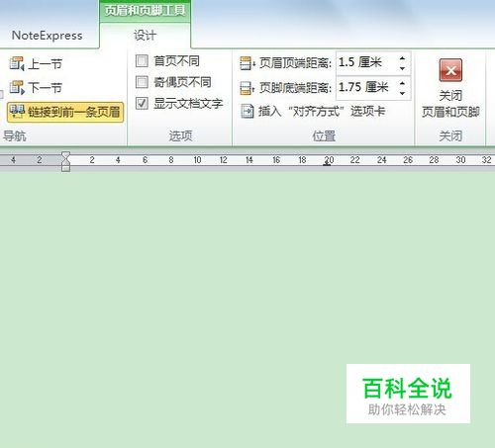The width and height of the screenshot is (495, 448).
Task: Click the 下一节 text label
Action: pyautogui.click(x=45, y=88)
